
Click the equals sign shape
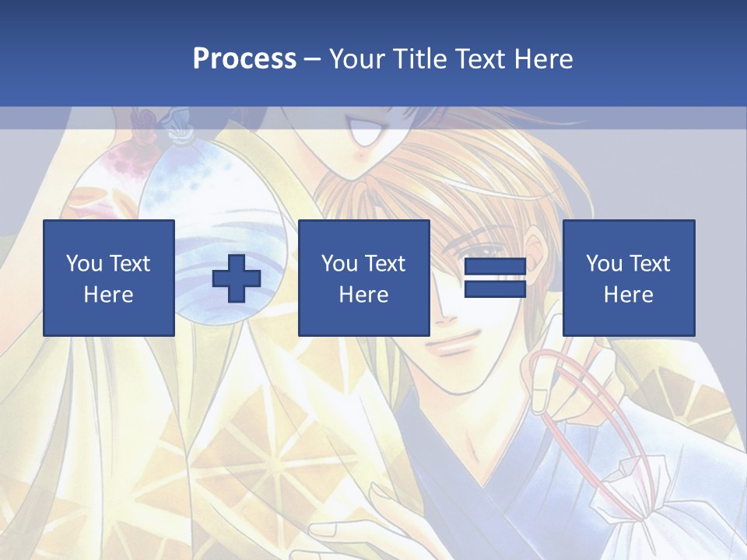tap(495, 278)
